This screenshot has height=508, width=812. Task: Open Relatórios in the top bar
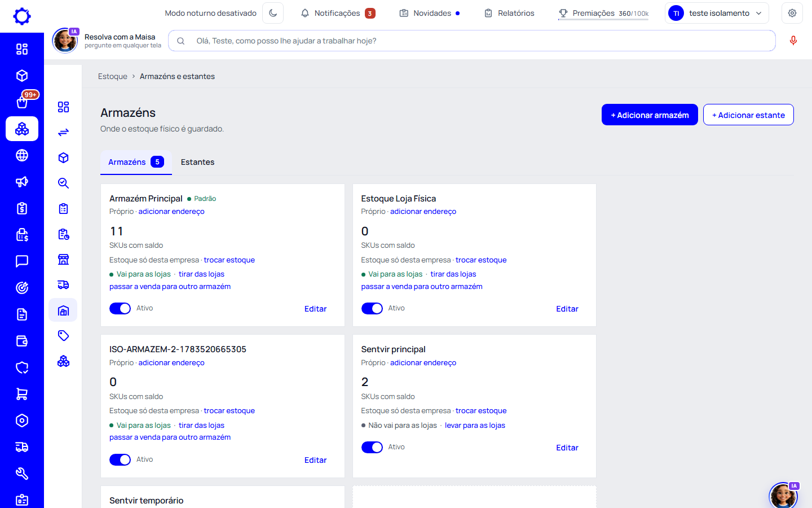tap(509, 13)
